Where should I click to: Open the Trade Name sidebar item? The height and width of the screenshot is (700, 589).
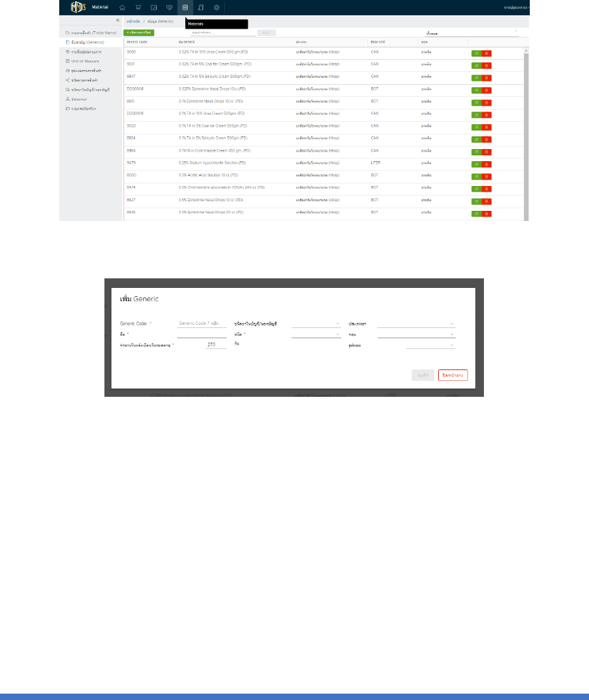91,32
